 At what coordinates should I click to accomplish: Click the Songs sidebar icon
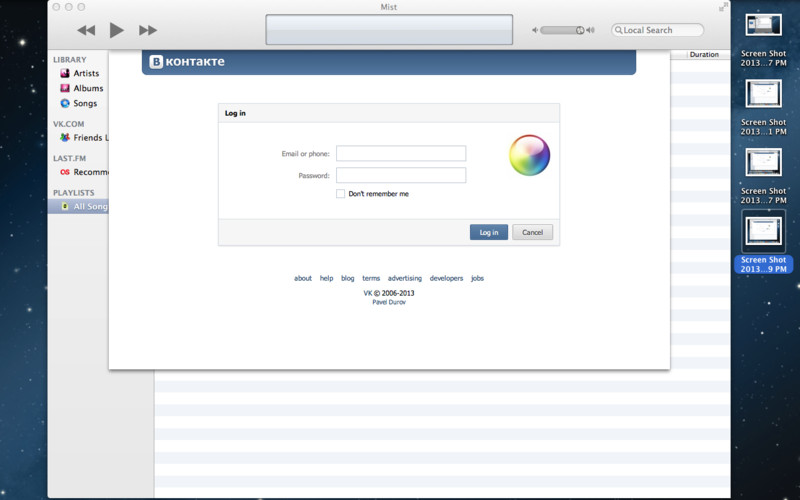[65, 103]
